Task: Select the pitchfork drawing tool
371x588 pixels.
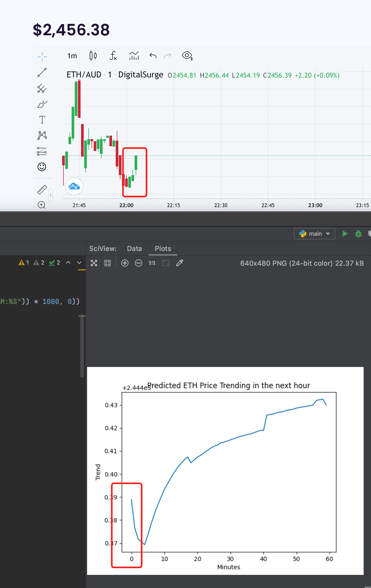Action: pos(42,88)
